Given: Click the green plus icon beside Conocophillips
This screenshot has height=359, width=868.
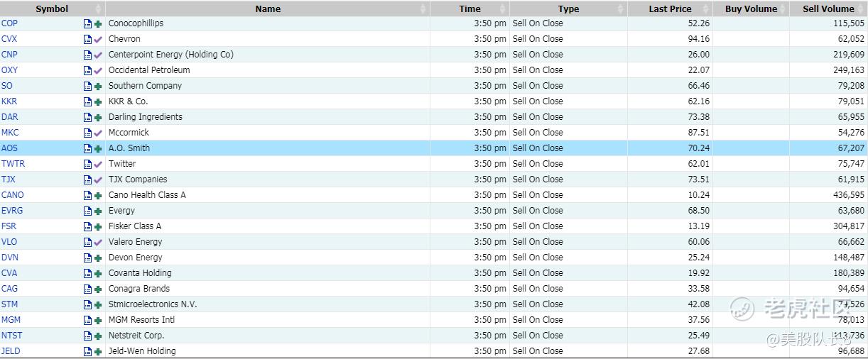Looking at the screenshot, I should (98, 24).
